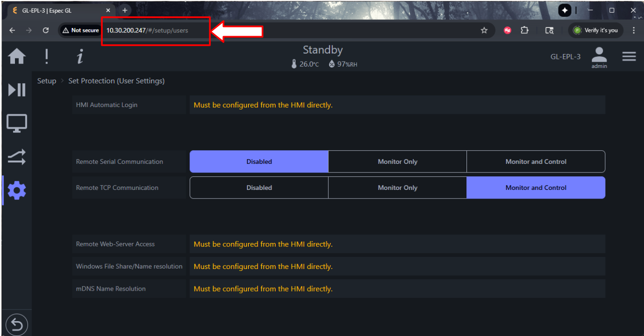644x336 pixels.
Task: Click the GL-EPL-3 chamber name label
Action: (565, 57)
